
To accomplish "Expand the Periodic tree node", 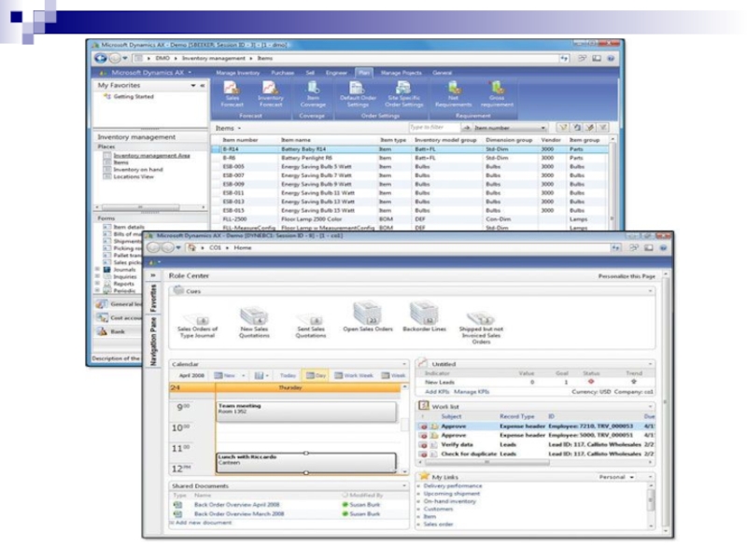I will (x=98, y=290).
